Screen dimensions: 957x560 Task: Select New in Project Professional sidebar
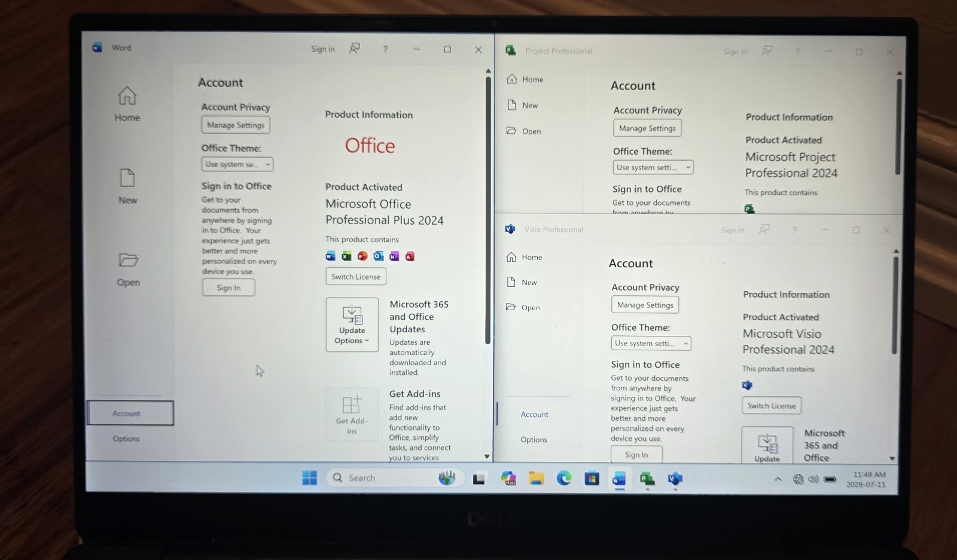pyautogui.click(x=523, y=105)
